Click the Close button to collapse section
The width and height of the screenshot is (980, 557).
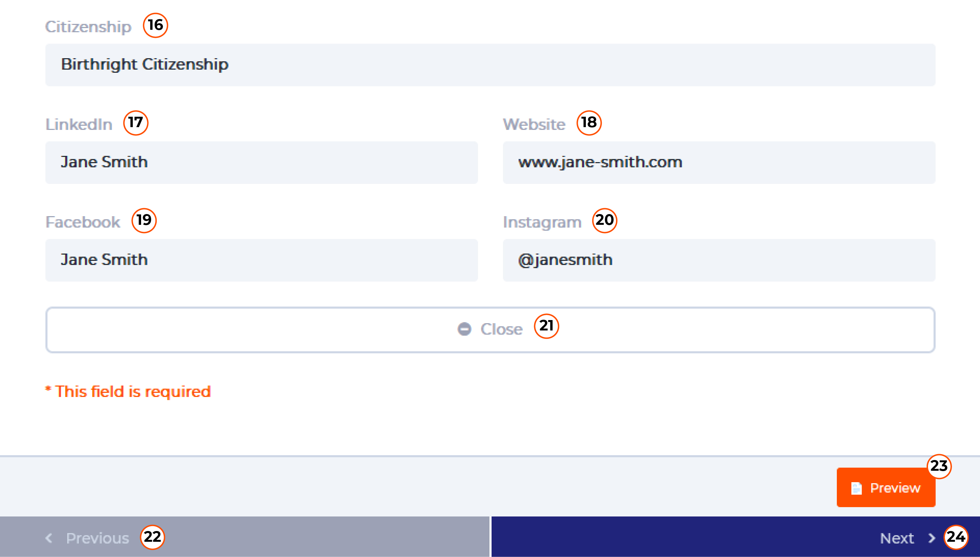click(x=490, y=329)
